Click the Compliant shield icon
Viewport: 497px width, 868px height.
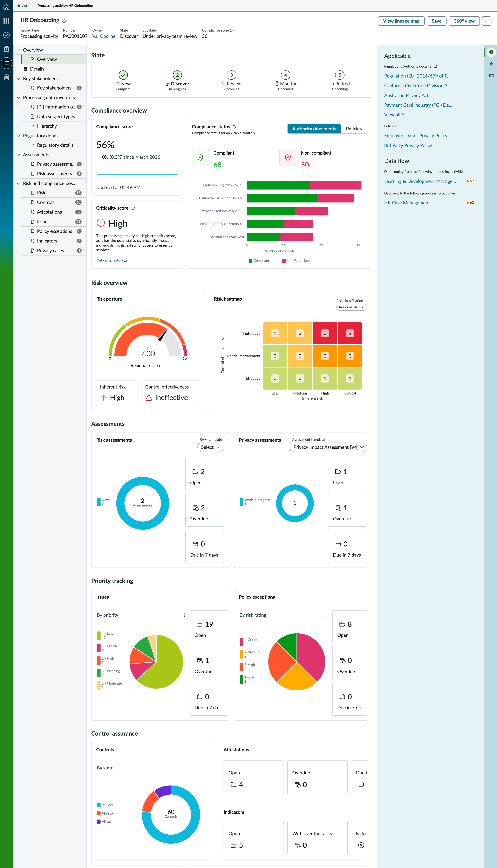[x=200, y=157]
